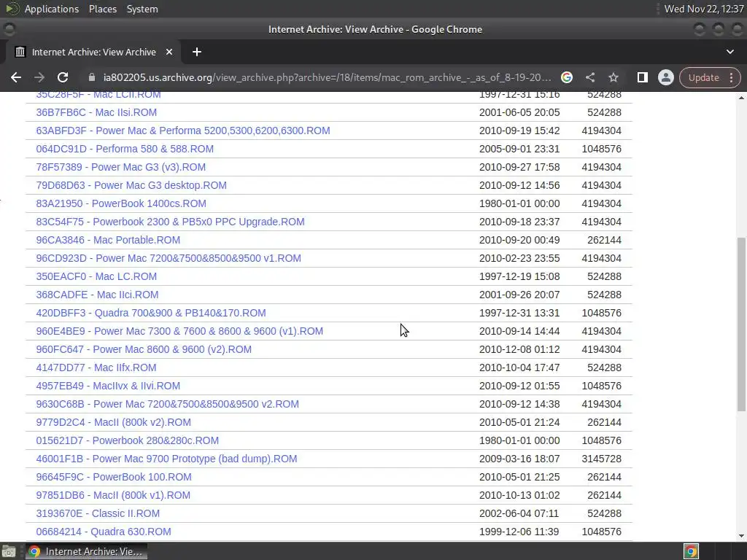Open Power Mac G3 (v3).ROM link
This screenshot has width=747, height=560.
pos(121,167)
